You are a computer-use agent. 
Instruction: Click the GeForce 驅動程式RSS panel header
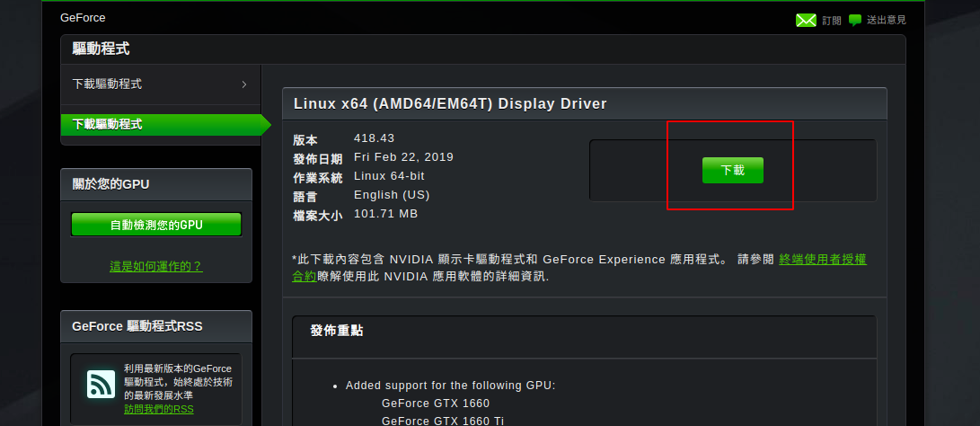pyautogui.click(x=156, y=326)
